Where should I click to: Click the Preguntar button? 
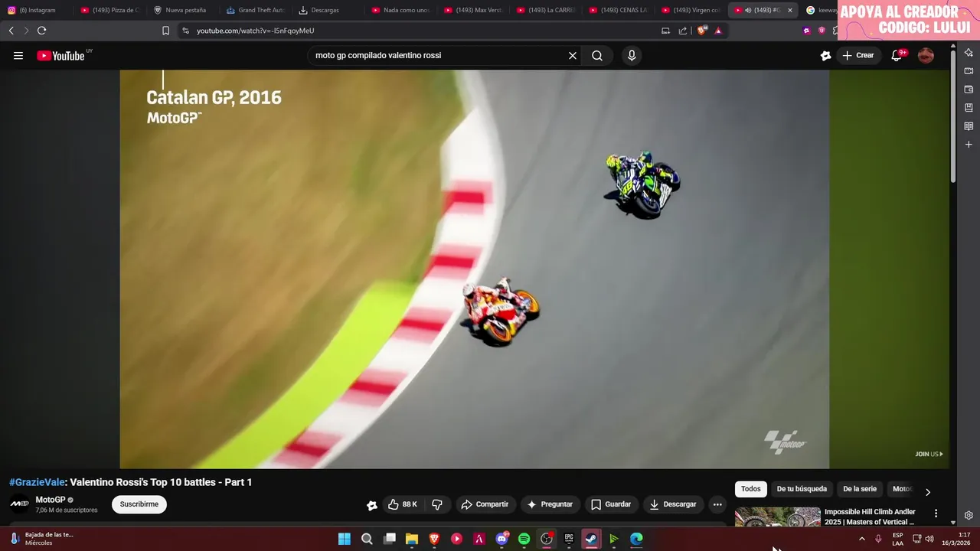[x=550, y=504]
